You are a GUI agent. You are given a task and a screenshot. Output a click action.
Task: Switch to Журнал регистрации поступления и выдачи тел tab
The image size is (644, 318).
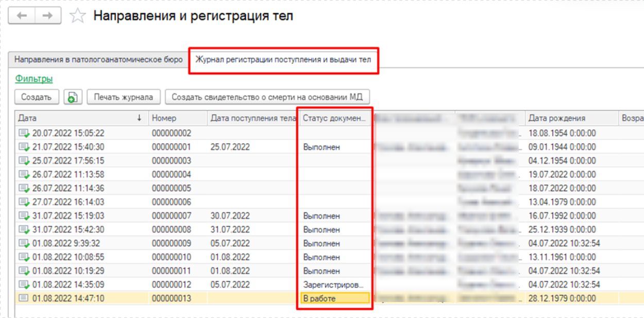(x=283, y=60)
